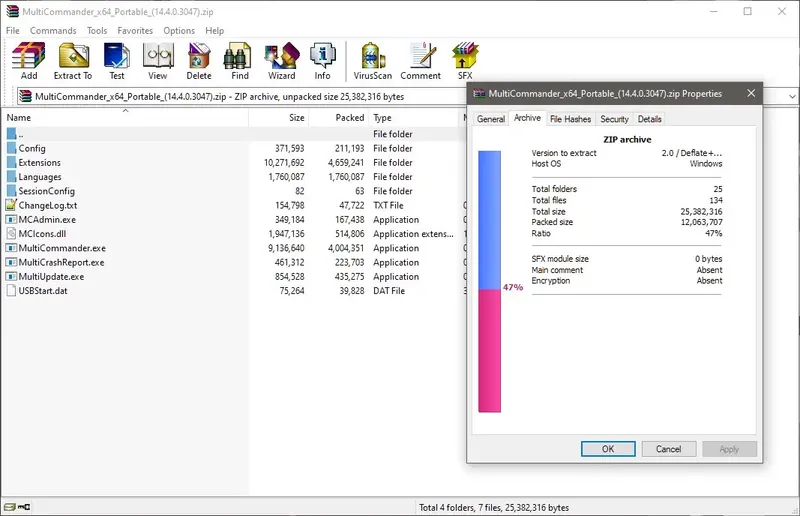The height and width of the screenshot is (516, 800).
Task: Select the Config folder icon
Action: [11, 149]
